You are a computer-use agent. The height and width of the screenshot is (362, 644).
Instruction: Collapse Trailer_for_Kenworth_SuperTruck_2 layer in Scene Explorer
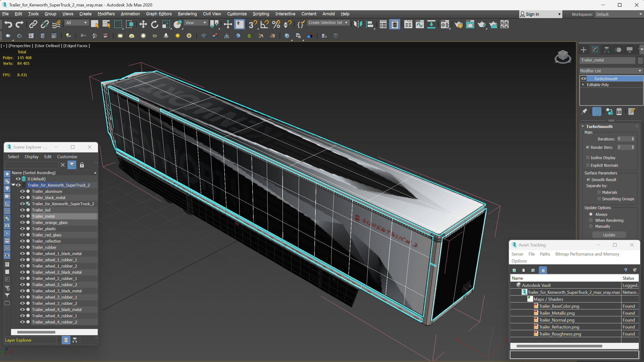(13, 185)
